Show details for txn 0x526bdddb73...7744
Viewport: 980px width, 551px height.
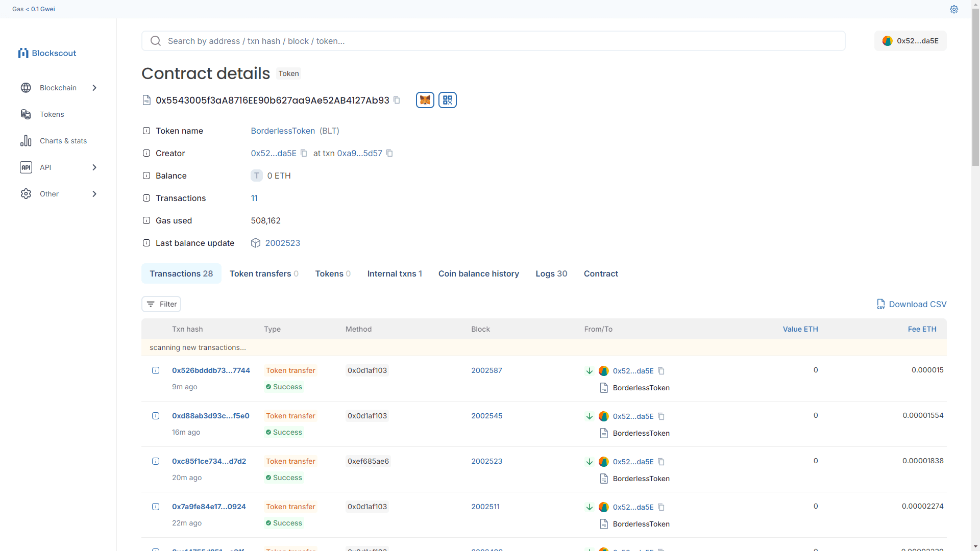pyautogui.click(x=156, y=370)
